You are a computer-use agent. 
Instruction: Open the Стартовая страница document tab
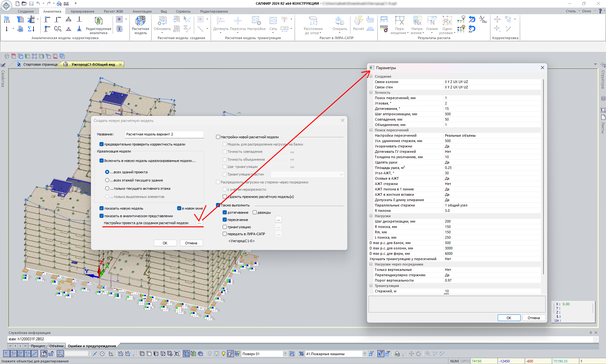(40, 64)
